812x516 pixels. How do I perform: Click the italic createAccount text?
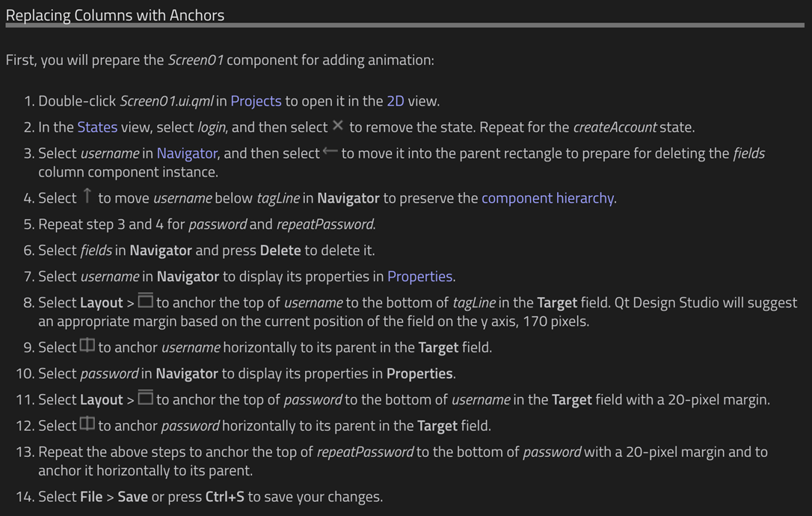click(x=615, y=127)
